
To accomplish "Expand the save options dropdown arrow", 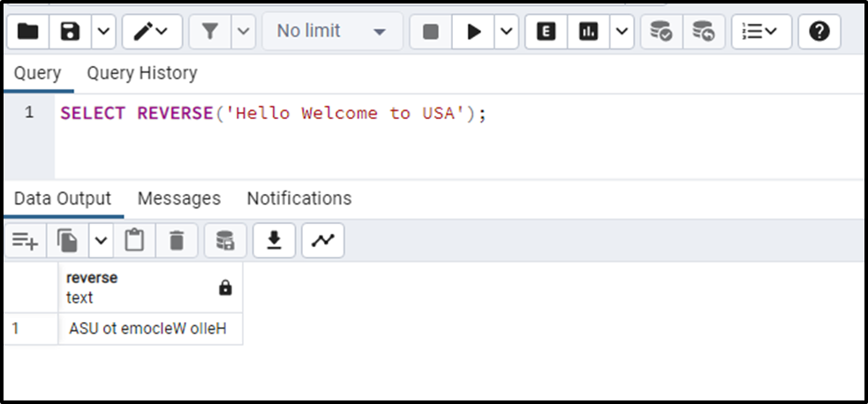I will click(x=103, y=32).
